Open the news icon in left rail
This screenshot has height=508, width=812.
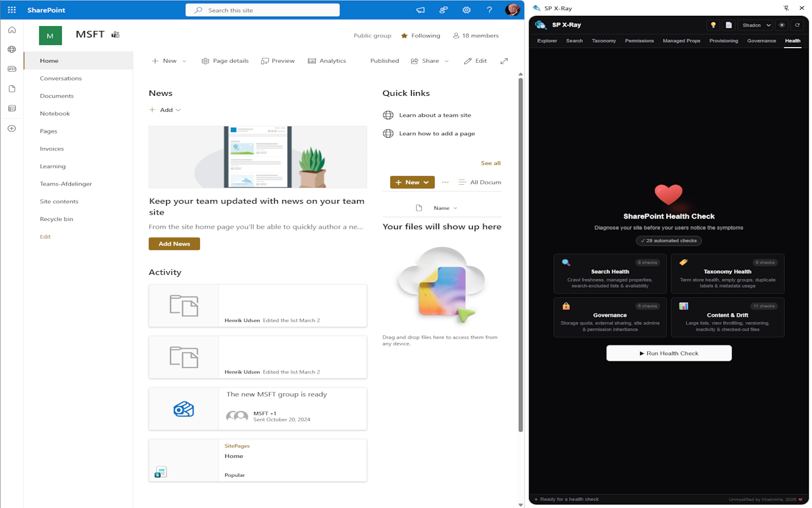point(11,69)
